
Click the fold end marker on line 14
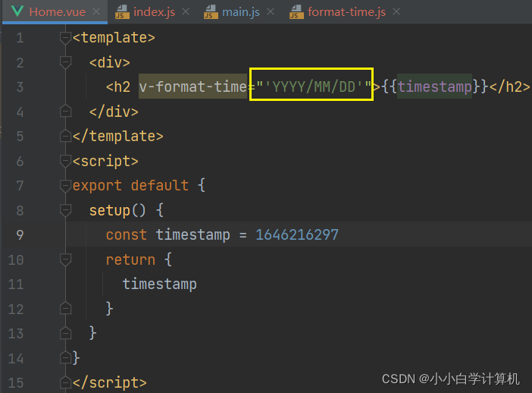65,357
